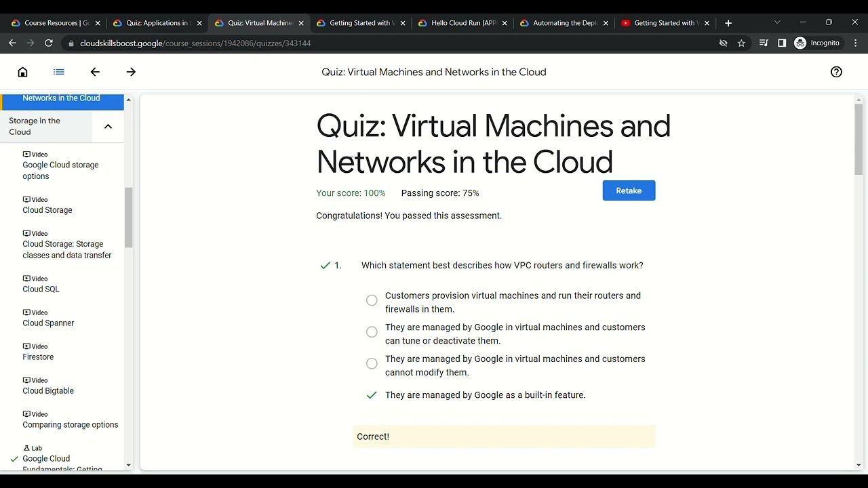
Task: Open Chrome three-dot menu
Action: pyautogui.click(x=856, y=43)
